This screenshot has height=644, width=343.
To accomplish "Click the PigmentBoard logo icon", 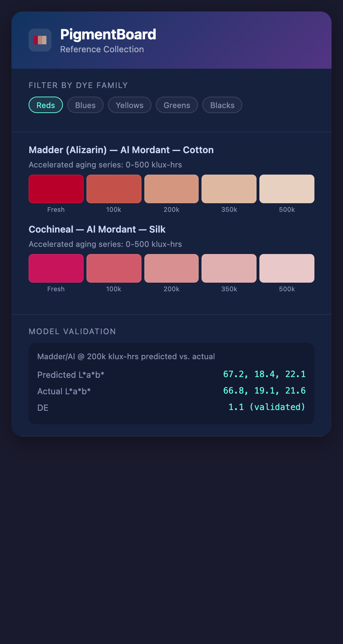I will (x=40, y=40).
